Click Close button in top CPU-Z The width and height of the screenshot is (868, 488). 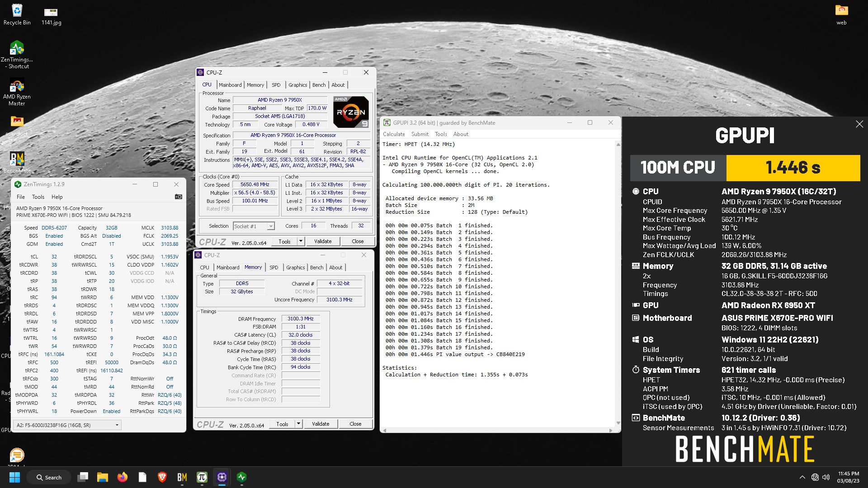tap(358, 241)
